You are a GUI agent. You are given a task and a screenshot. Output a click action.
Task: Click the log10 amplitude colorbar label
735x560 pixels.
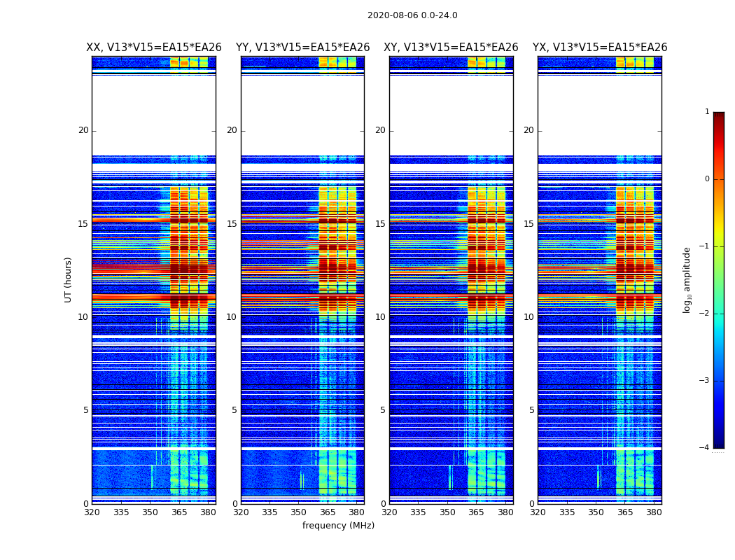(x=687, y=280)
